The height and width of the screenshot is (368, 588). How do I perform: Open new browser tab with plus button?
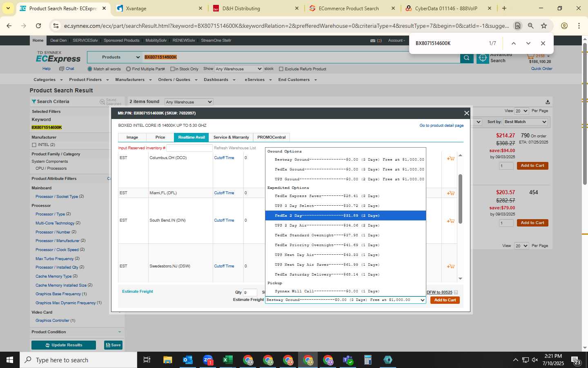(504, 8)
